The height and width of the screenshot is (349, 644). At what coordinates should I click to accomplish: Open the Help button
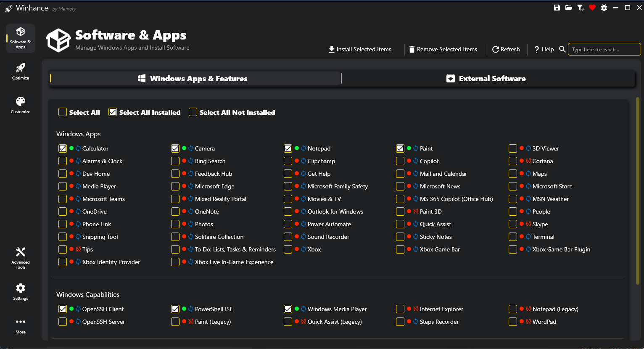click(544, 49)
